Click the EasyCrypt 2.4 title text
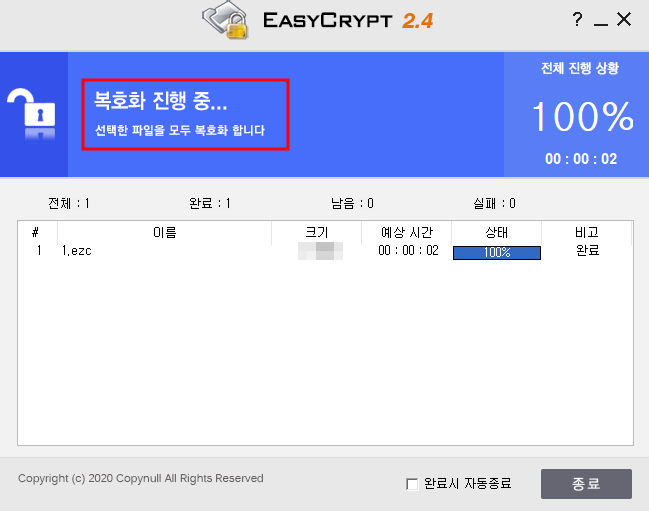 click(x=348, y=21)
